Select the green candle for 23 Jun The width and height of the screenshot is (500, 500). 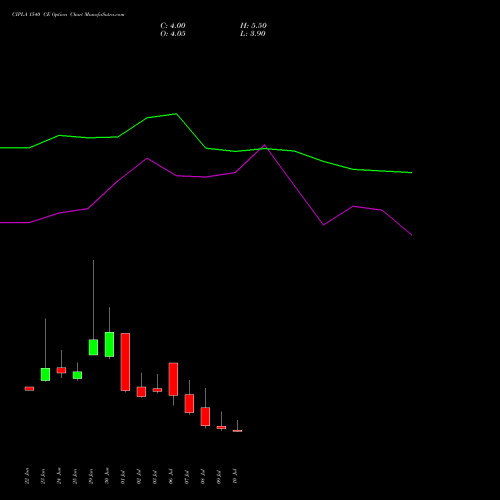(45, 374)
